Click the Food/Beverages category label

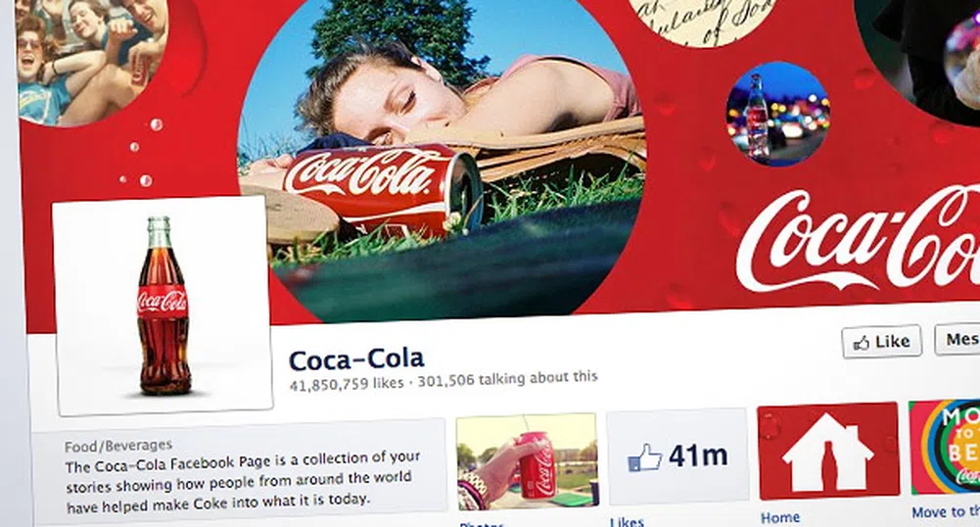point(118,446)
